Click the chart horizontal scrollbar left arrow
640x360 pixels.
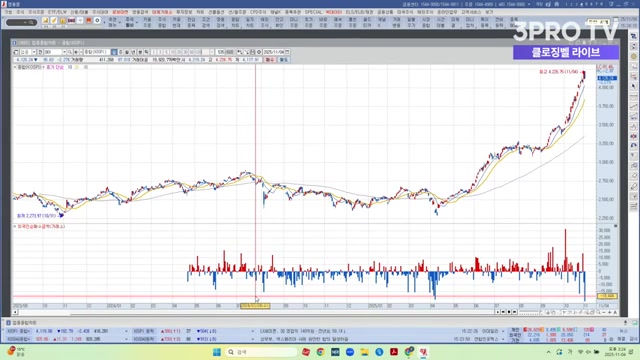pyautogui.click(x=16, y=312)
